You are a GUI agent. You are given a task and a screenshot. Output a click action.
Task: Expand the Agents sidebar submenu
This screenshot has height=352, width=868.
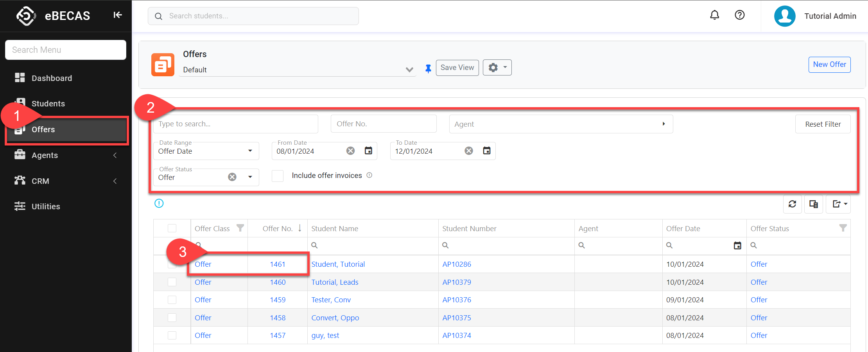[115, 155]
